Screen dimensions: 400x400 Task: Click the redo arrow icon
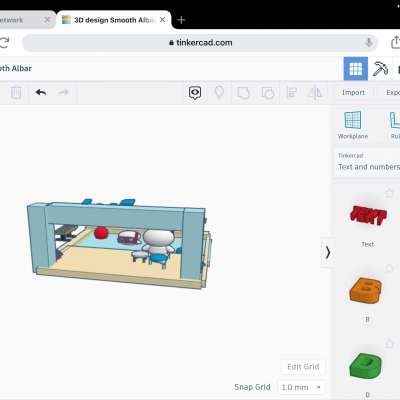pos(63,92)
